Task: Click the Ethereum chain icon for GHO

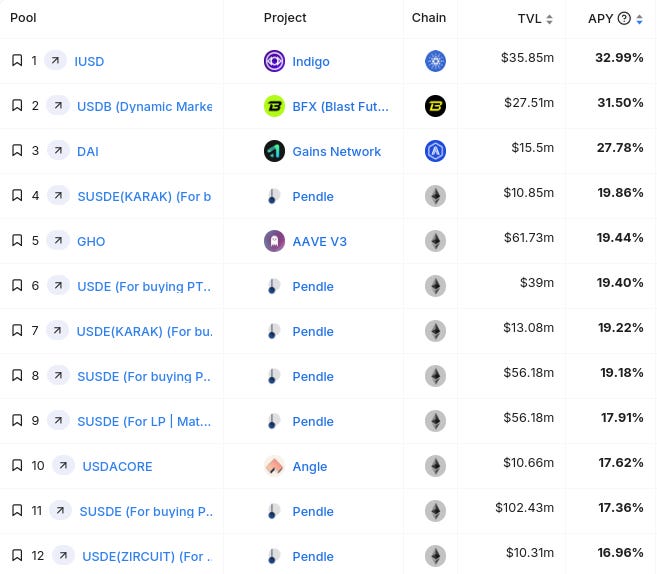Action: click(x=435, y=241)
